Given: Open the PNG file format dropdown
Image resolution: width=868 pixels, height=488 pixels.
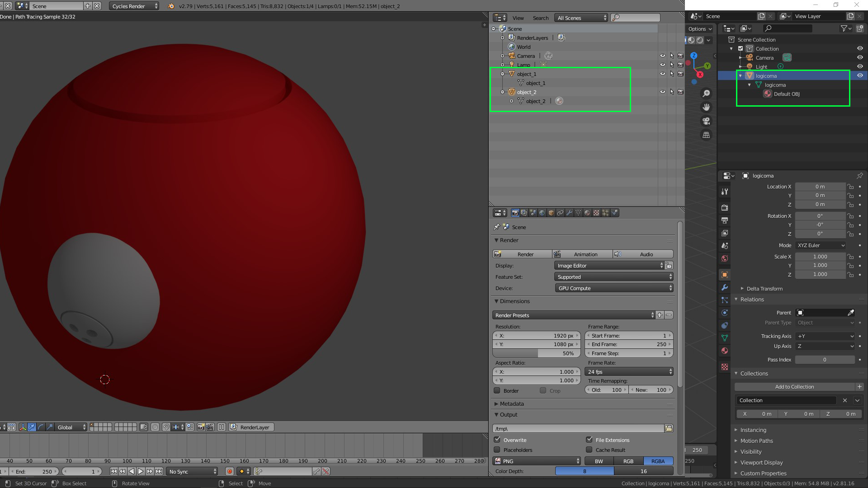Looking at the screenshot, I should (x=537, y=461).
